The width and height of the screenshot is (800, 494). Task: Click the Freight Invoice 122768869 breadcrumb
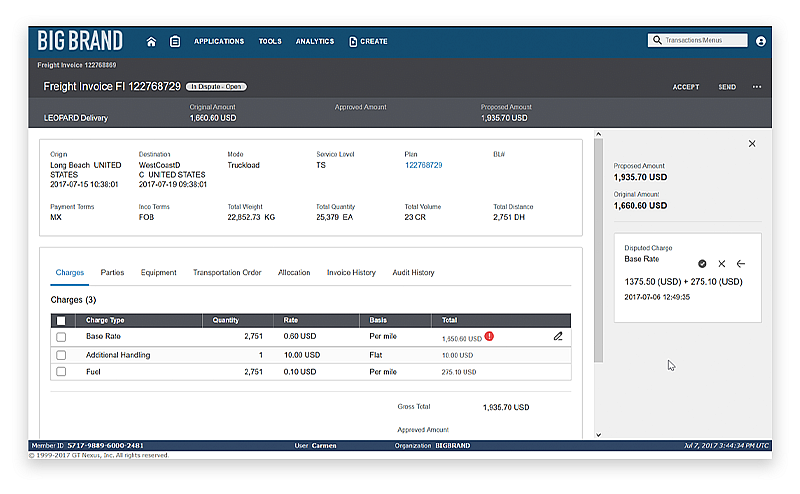(77, 65)
